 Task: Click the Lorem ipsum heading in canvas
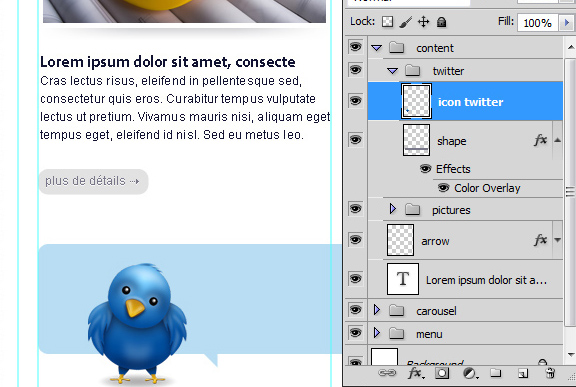click(x=168, y=62)
